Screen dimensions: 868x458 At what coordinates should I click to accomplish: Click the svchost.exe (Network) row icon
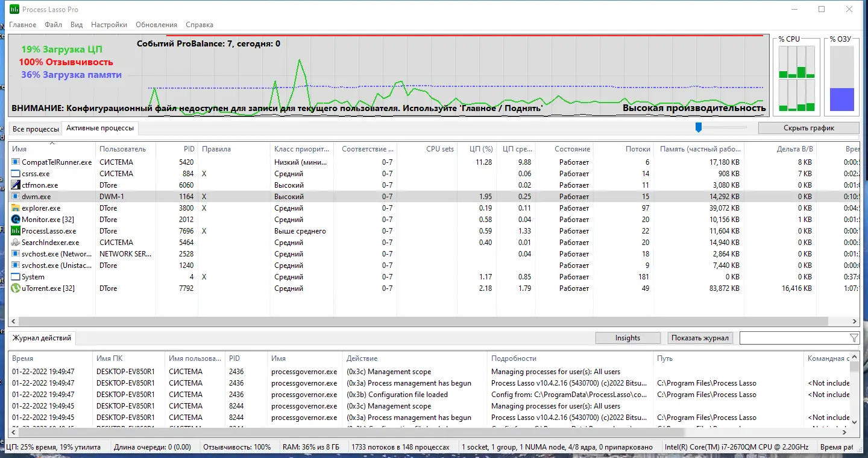coord(16,253)
